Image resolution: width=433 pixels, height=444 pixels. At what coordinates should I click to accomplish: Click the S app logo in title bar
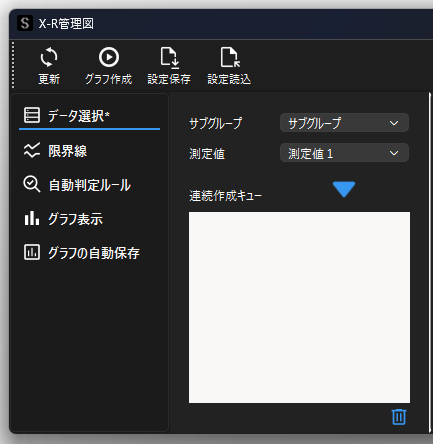pos(25,23)
